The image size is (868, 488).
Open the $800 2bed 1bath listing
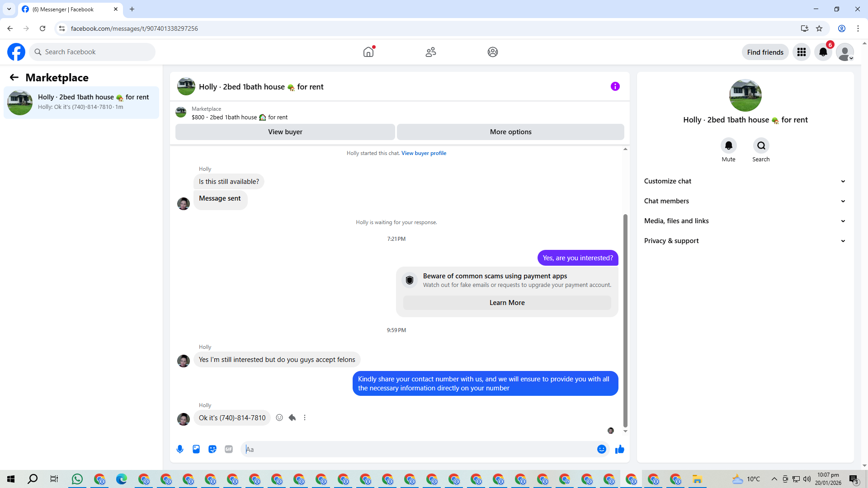coord(239,117)
